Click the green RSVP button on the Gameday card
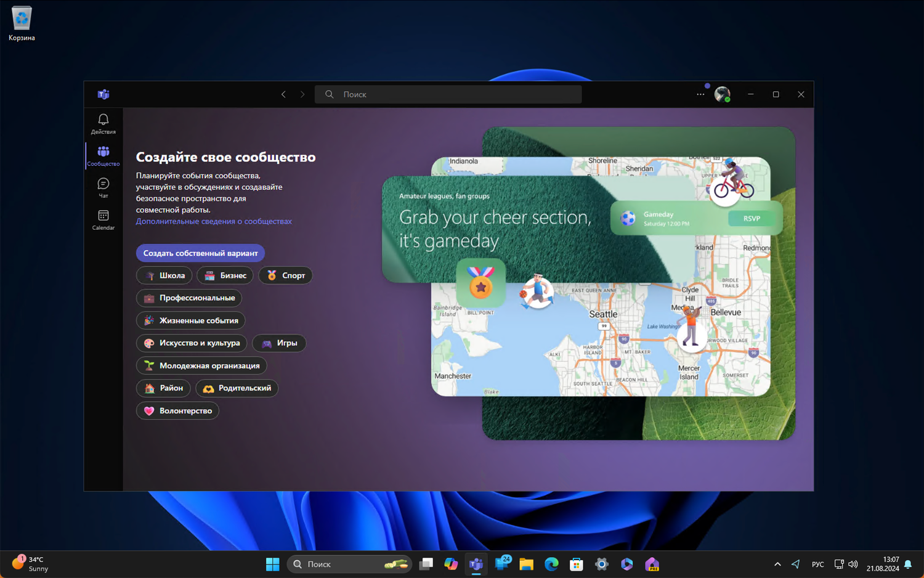The width and height of the screenshot is (924, 578). tap(752, 219)
